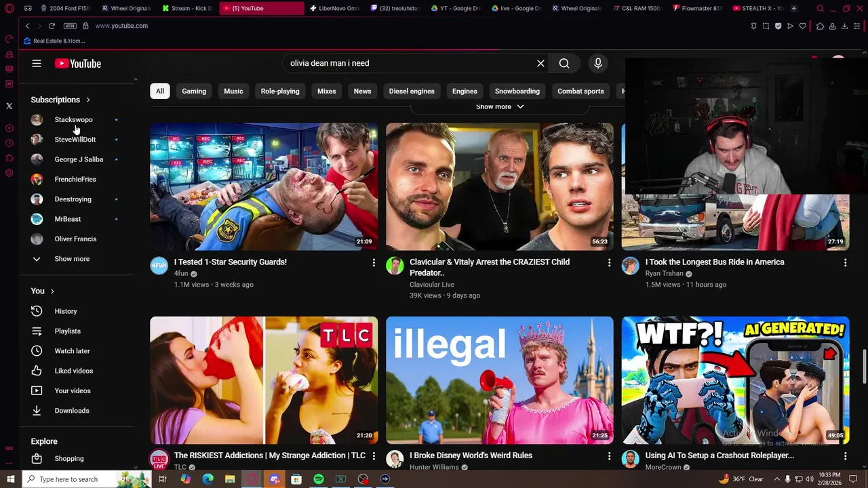The image size is (868, 488).
Task: Select the Diesel engines filter chip
Action: [412, 91]
